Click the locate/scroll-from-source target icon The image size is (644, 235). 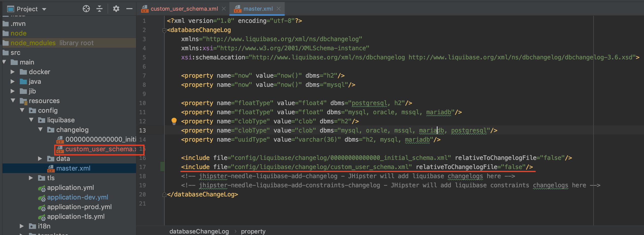pos(86,9)
